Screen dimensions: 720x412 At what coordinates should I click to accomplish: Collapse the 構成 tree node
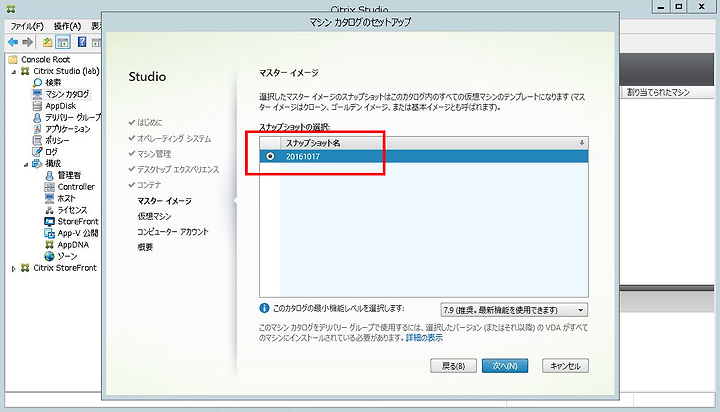pos(26,164)
